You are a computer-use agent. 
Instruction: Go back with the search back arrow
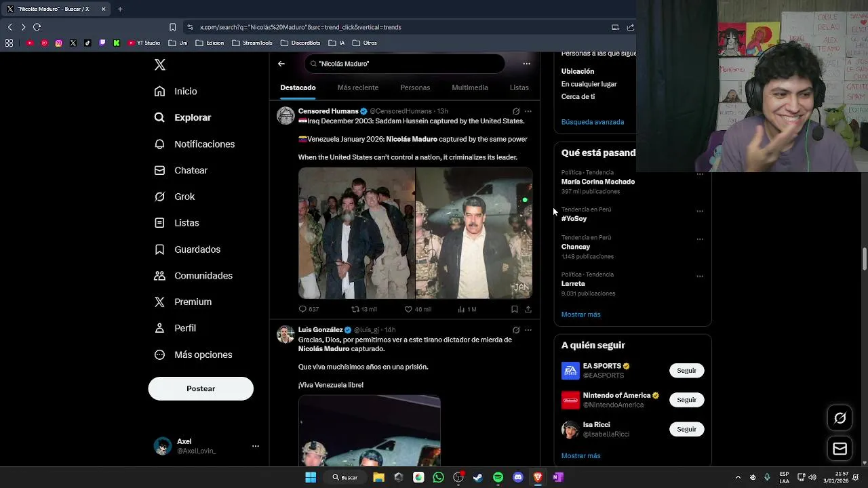281,64
